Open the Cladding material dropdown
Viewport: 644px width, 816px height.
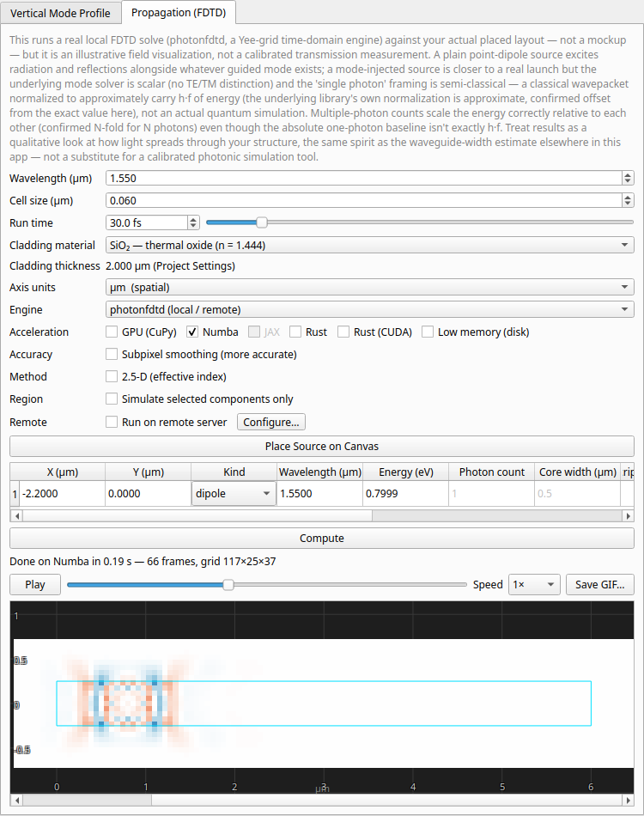(x=369, y=245)
